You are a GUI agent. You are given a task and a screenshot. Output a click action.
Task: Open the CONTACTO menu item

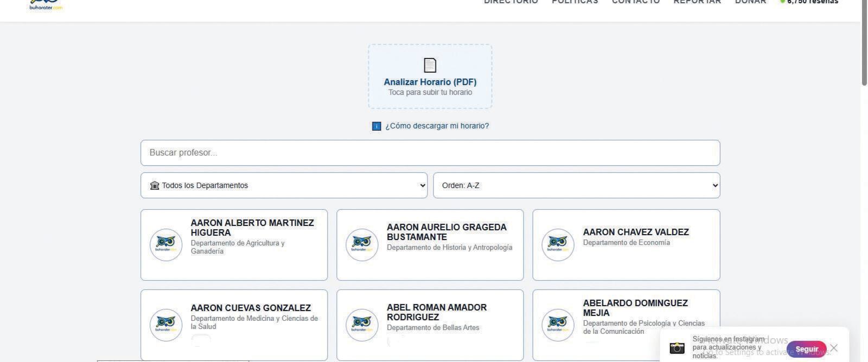(636, 2)
